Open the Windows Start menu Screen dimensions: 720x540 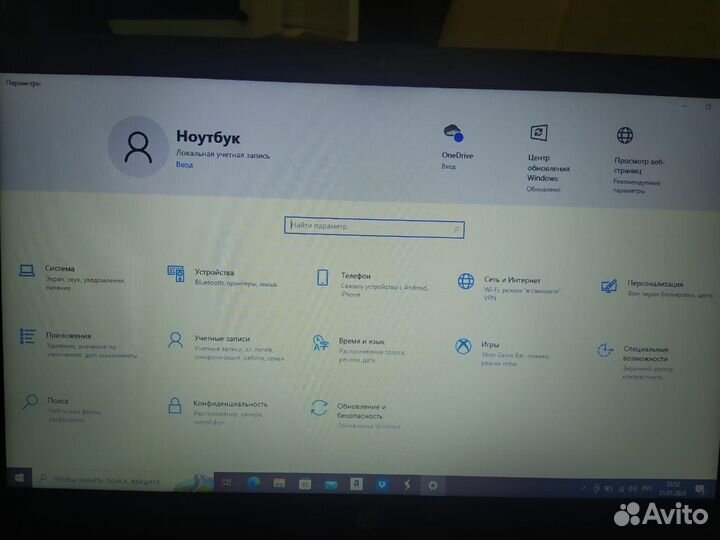(x=19, y=478)
